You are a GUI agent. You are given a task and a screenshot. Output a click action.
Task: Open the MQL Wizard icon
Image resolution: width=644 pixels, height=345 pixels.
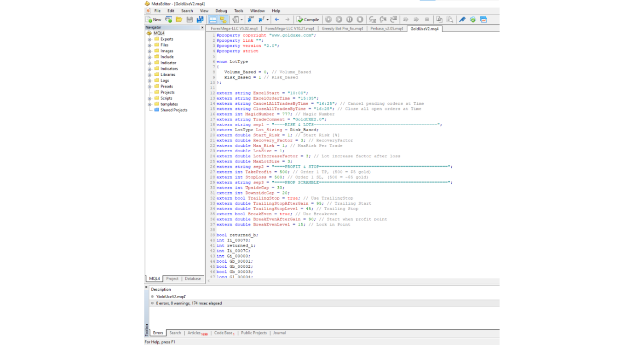point(168,19)
